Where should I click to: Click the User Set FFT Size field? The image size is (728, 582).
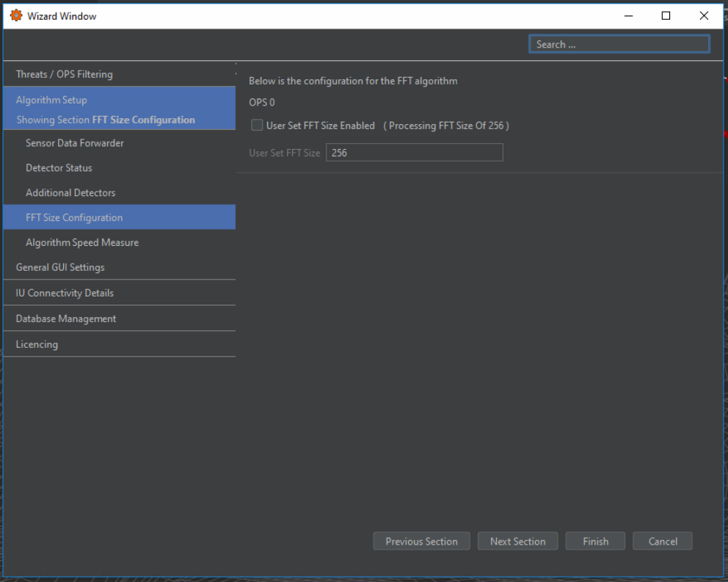tap(414, 153)
